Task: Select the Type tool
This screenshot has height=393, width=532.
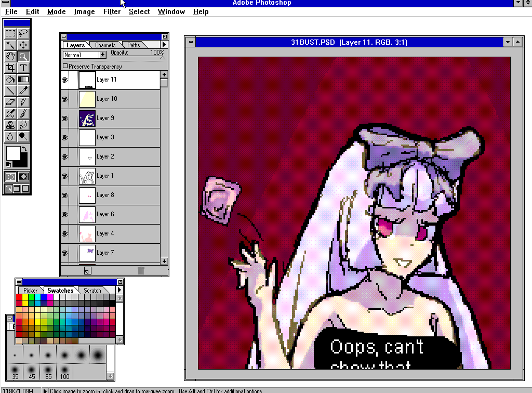Action: pos(23,68)
